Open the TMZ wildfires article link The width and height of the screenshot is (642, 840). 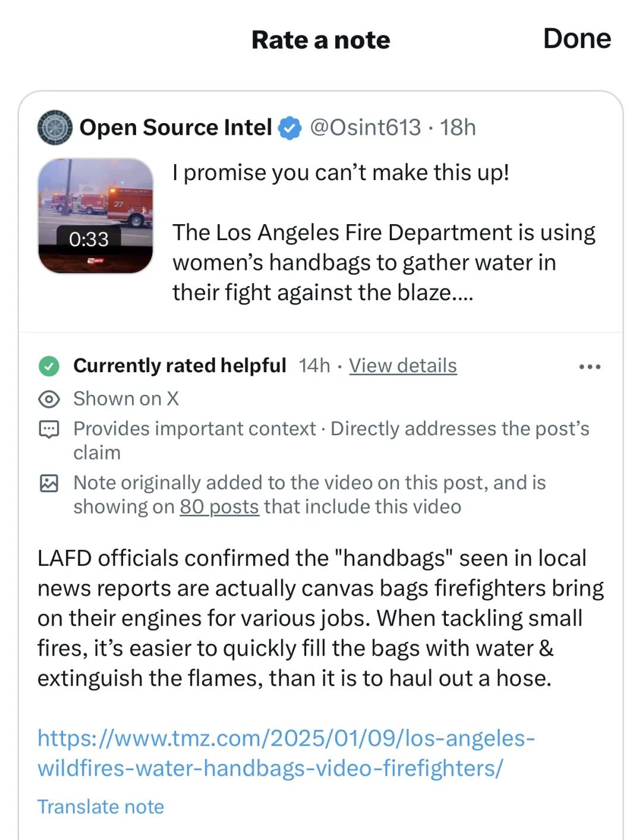pos(285,753)
